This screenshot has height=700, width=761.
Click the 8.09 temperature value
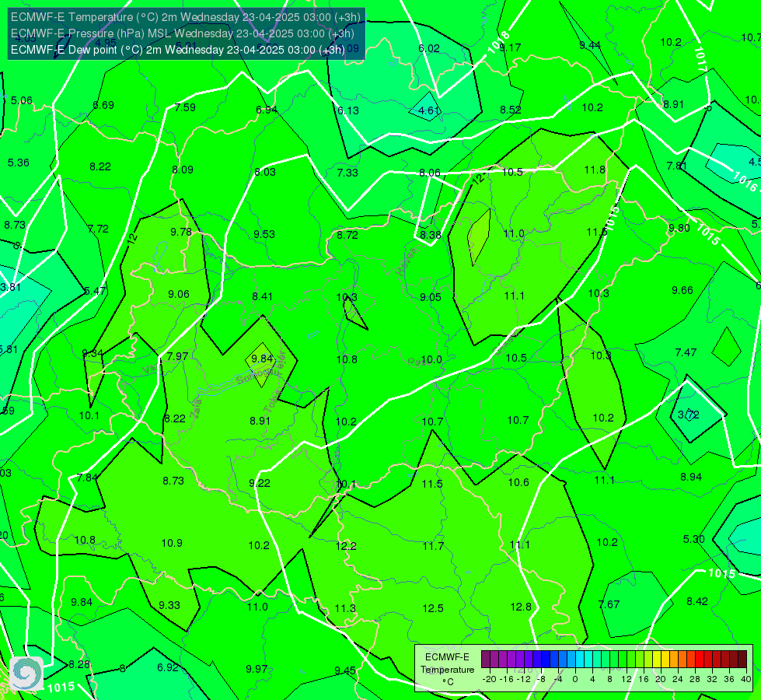(183, 170)
